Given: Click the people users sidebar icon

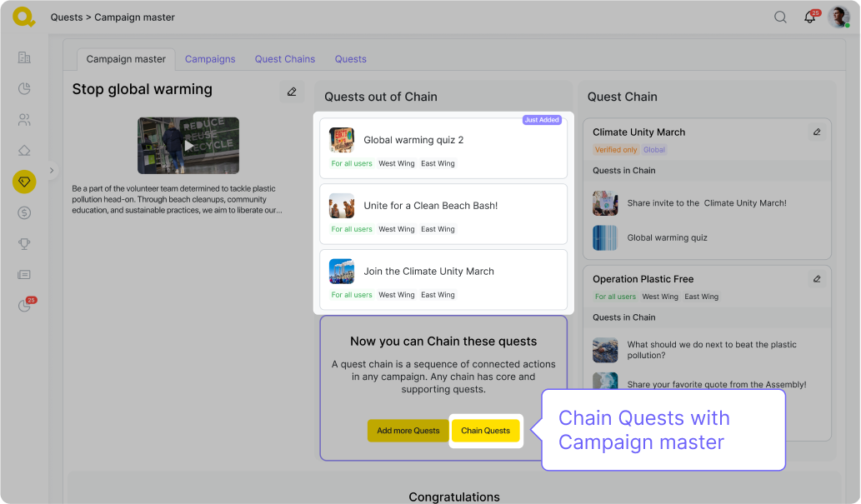Looking at the screenshot, I should [24, 120].
